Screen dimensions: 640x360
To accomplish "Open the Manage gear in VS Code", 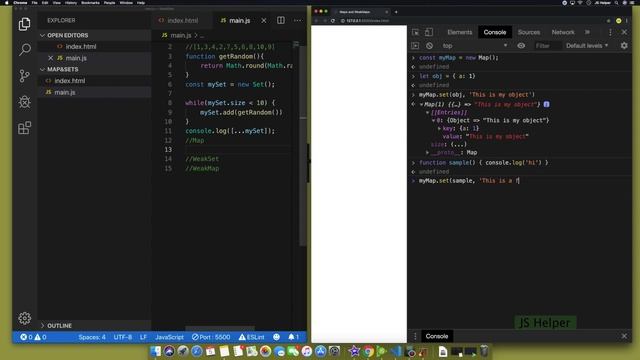I will pyautogui.click(x=24, y=318).
